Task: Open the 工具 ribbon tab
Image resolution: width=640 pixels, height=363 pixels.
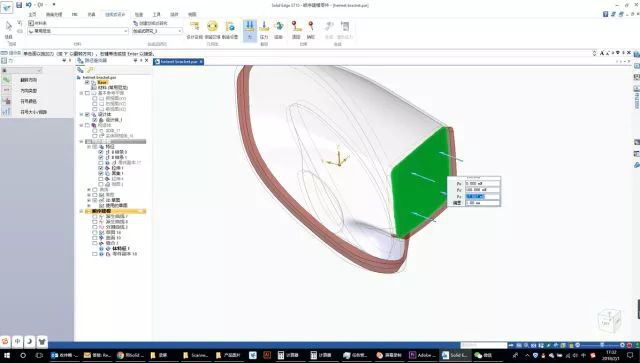Action: tap(157, 14)
